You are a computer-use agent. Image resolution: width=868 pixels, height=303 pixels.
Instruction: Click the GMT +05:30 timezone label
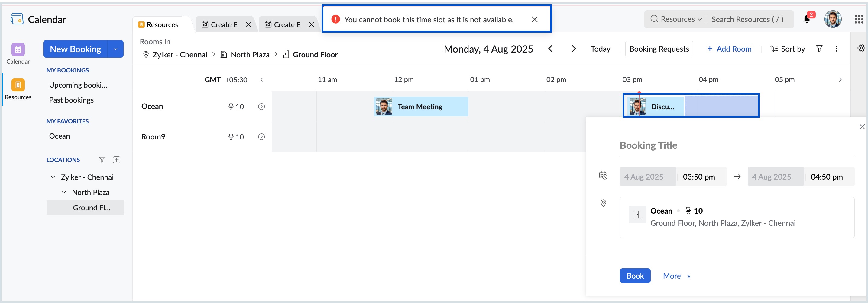[226, 80]
